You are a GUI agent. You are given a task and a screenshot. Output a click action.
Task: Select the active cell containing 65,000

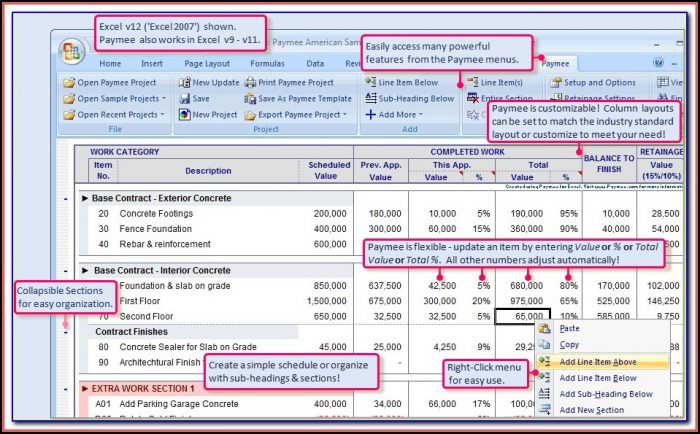click(523, 317)
